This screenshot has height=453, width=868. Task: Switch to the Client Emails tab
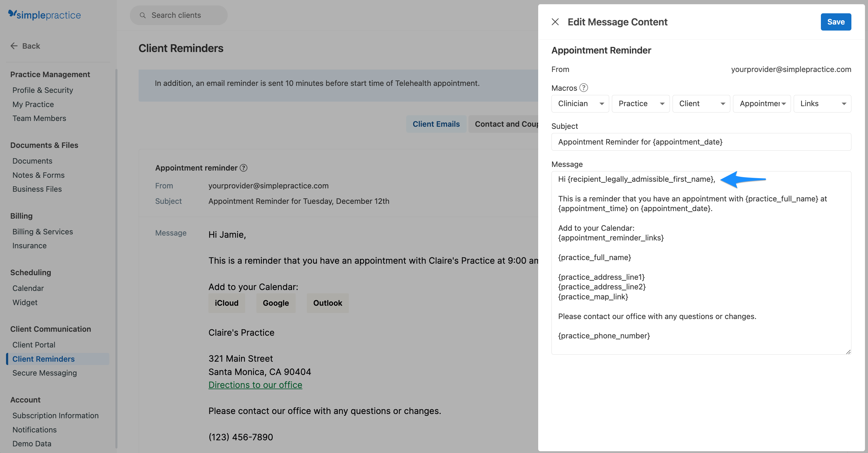click(x=436, y=124)
